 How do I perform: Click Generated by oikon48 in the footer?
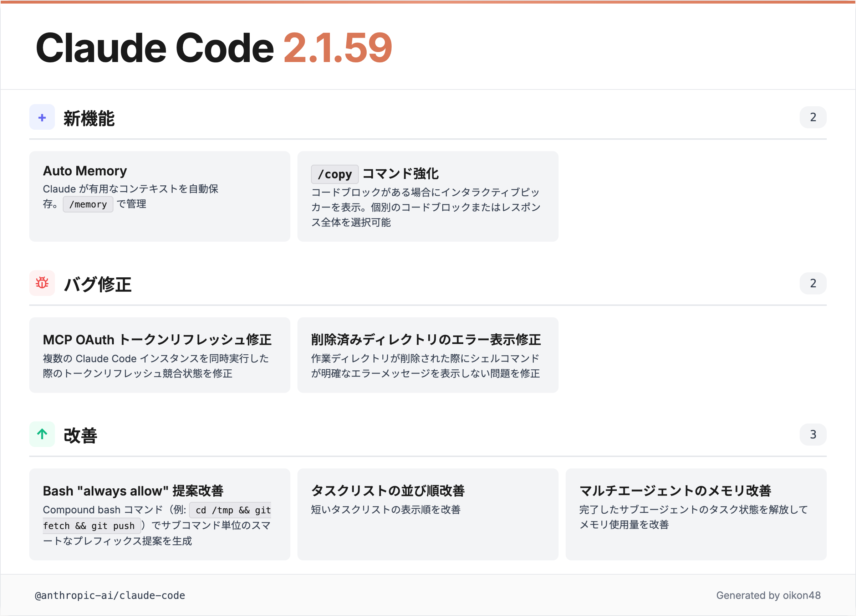coord(768,595)
